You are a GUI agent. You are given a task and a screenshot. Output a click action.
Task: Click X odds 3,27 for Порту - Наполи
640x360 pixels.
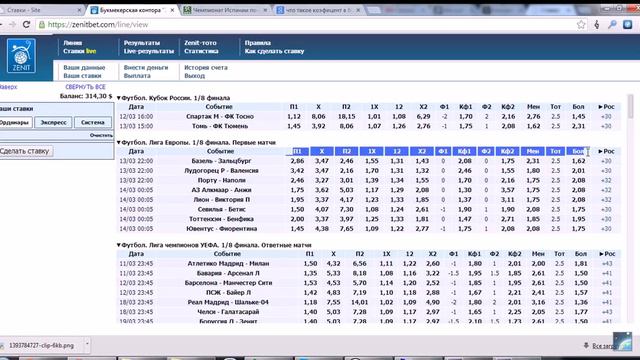pyautogui.click(x=322, y=180)
